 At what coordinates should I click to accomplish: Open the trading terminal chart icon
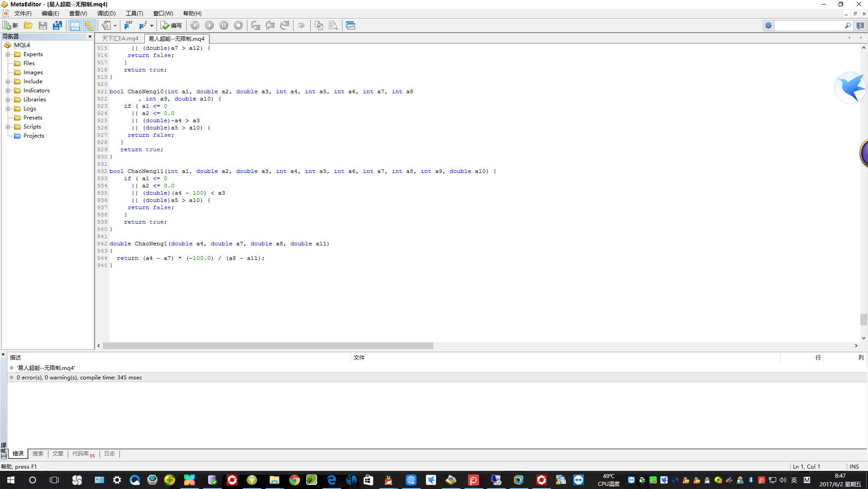point(351,25)
